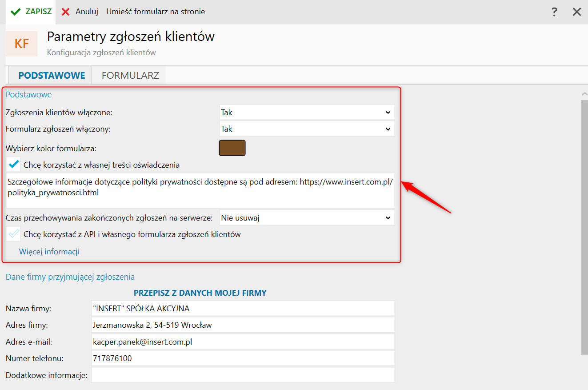588x390 pixels.
Task: Click the Numer telefonu input field
Action: [243, 358]
